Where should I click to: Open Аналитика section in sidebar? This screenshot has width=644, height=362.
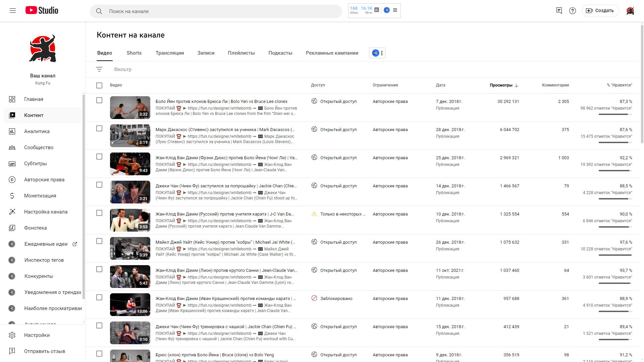[43, 131]
